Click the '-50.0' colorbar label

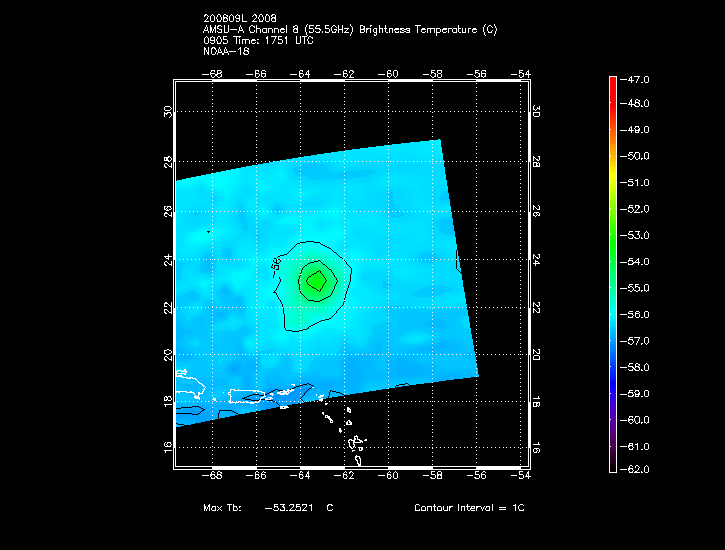pos(634,156)
